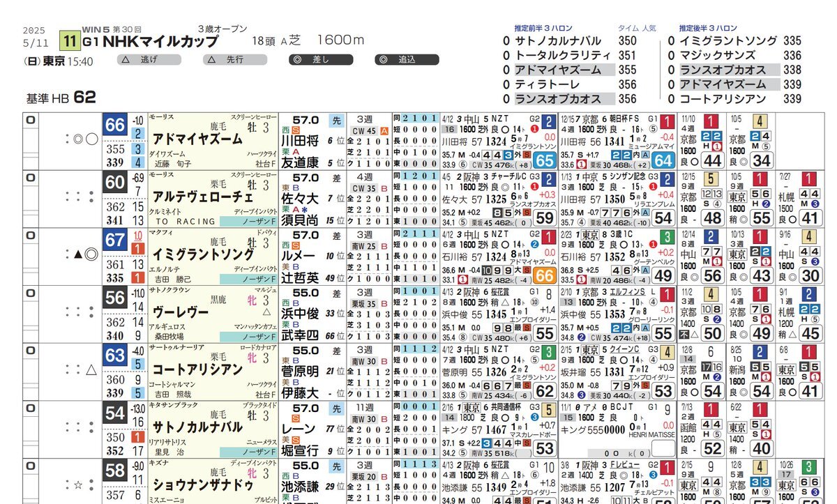Click the ☆ prediction mark for ショウナンザナドゥ
This screenshot has width=837, height=504.
80,486
